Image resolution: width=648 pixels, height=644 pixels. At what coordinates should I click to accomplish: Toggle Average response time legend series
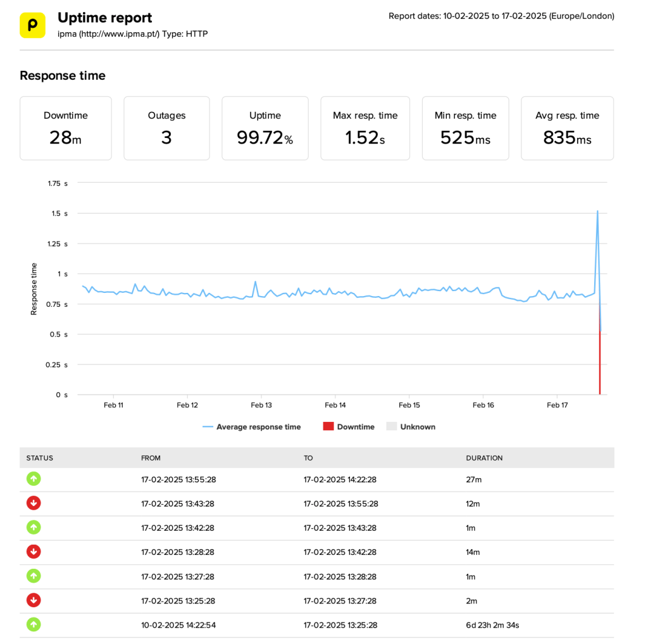pos(252,427)
